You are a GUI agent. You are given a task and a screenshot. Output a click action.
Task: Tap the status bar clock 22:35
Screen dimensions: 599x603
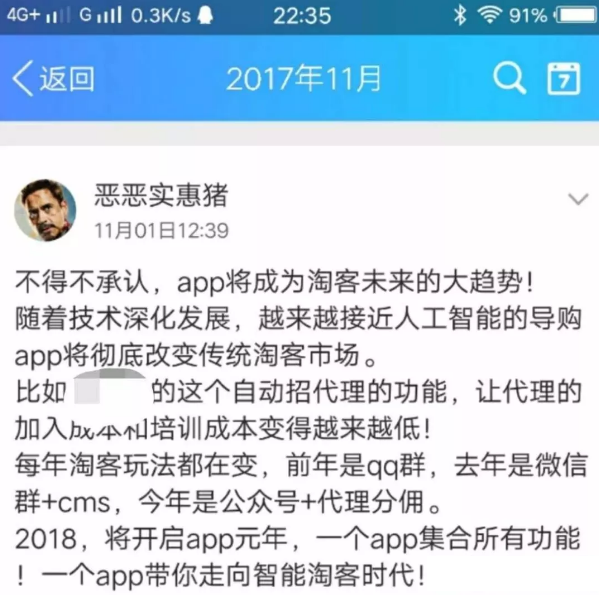pos(302,16)
